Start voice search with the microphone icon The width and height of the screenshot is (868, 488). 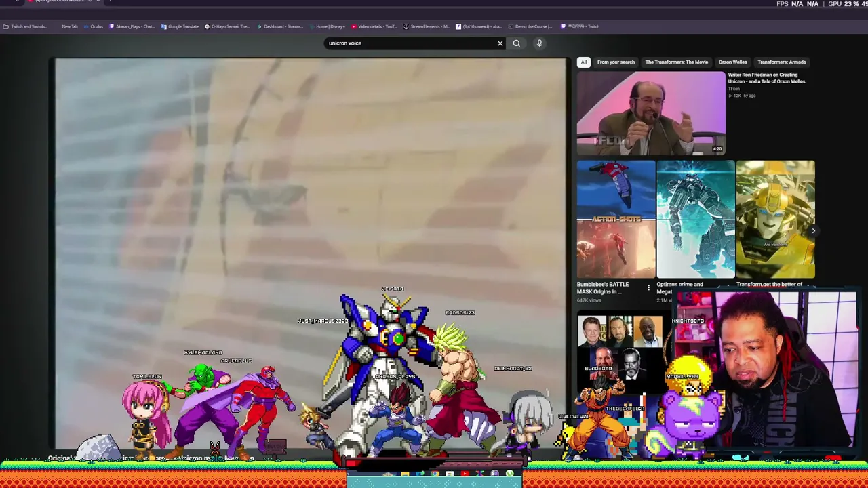coord(540,43)
